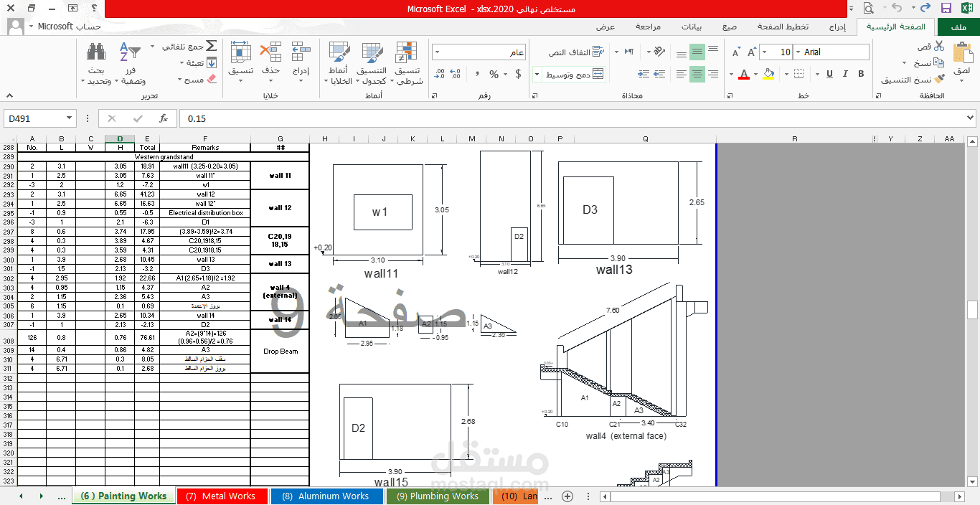980x505 pixels.
Task: Open cell borders icon
Action: pyautogui.click(x=800, y=74)
